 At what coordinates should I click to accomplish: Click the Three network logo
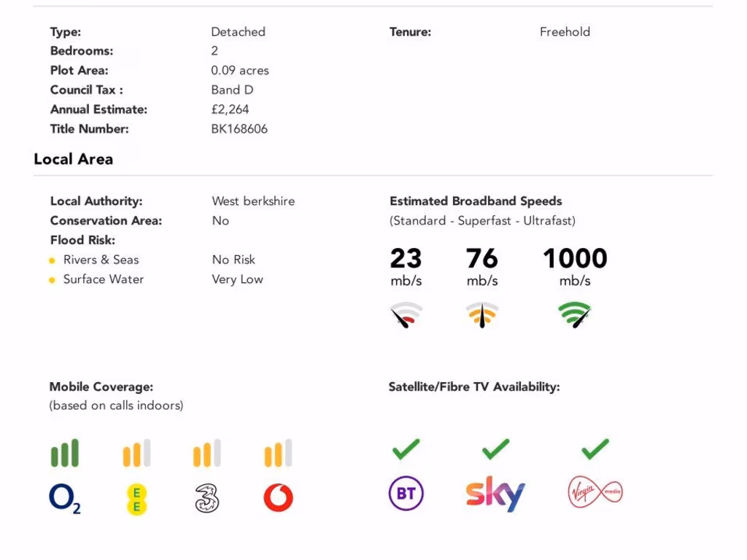pyautogui.click(x=207, y=498)
